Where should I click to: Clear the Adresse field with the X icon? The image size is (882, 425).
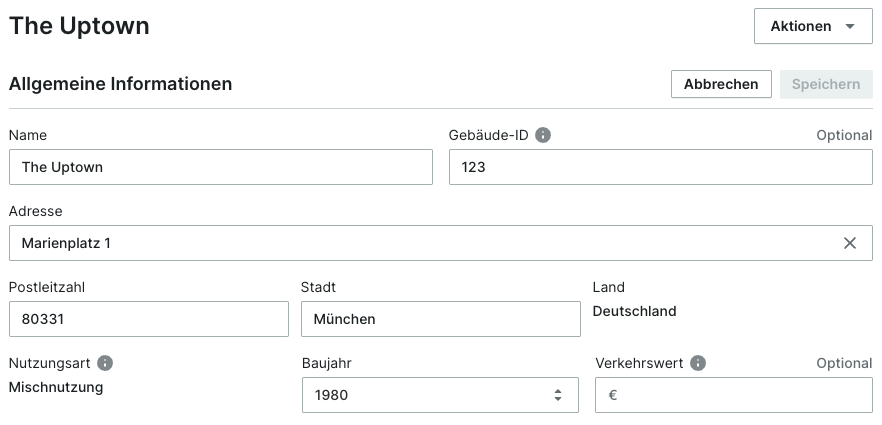click(849, 243)
